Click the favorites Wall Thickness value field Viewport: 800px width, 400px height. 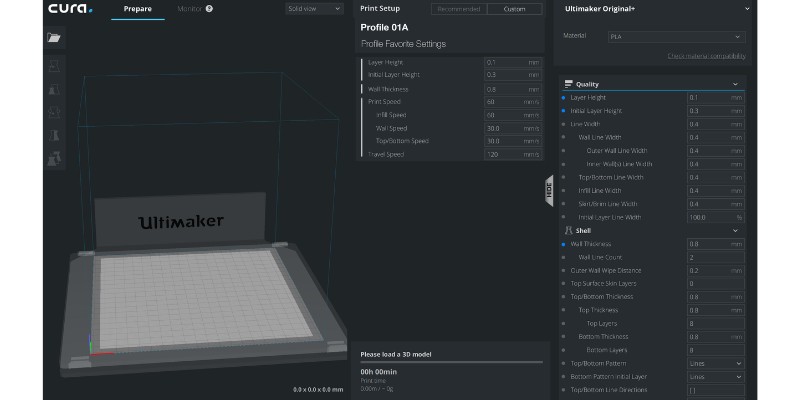(513, 90)
